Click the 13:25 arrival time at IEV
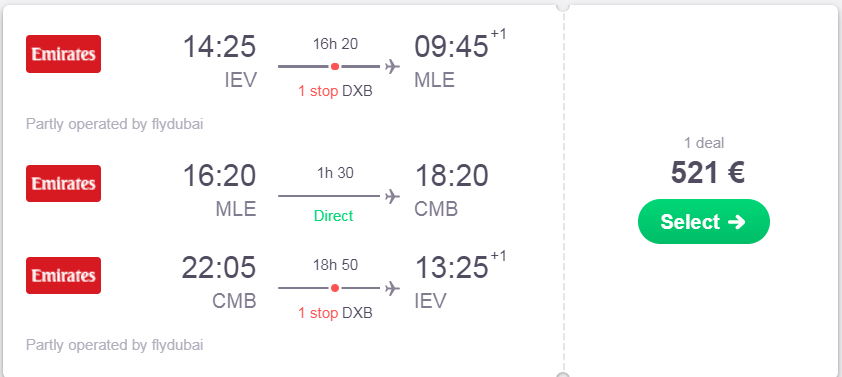The image size is (842, 377). tap(451, 268)
